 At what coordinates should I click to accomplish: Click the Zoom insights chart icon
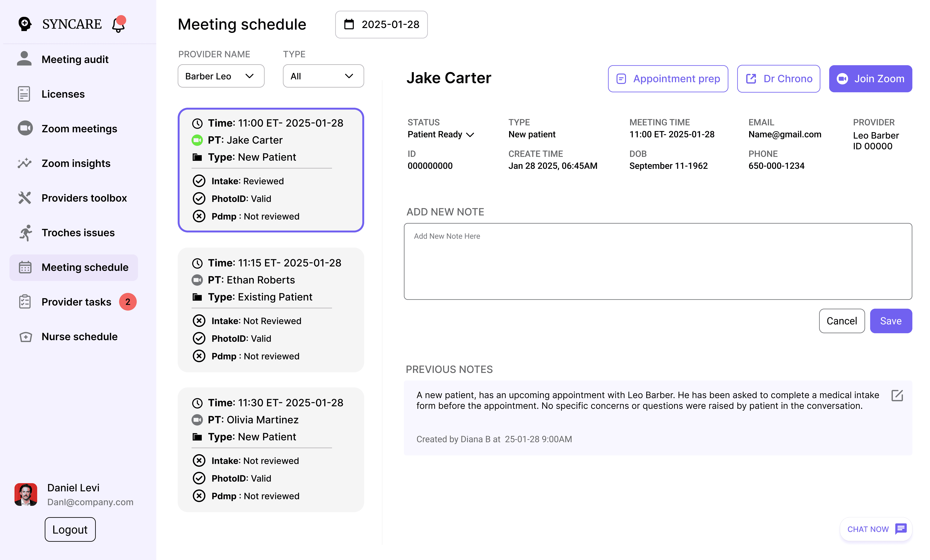coord(25,163)
